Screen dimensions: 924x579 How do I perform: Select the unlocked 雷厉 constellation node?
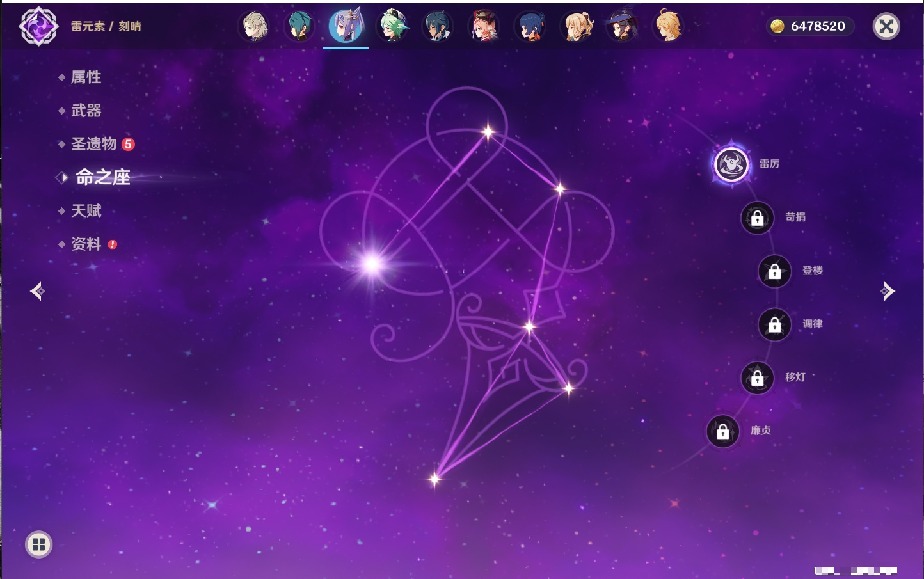731,164
